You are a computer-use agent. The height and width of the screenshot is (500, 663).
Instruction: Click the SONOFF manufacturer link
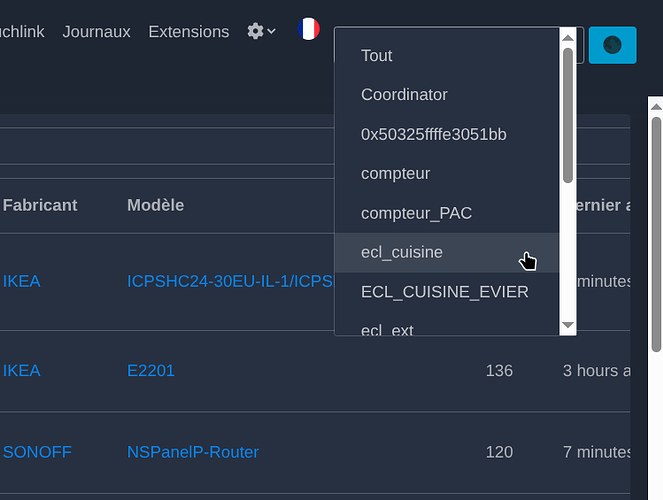tap(37, 452)
